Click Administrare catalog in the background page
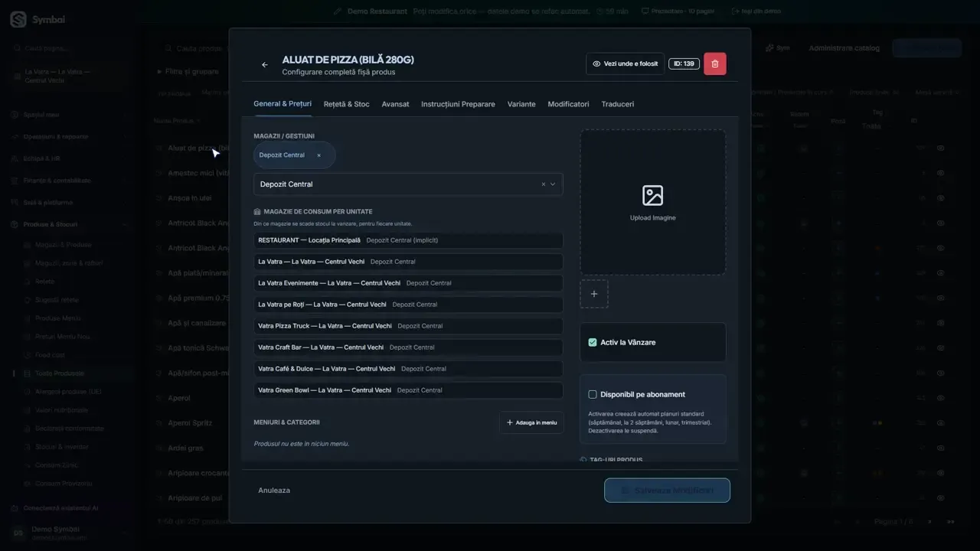Viewport: 980px width, 551px height. pyautogui.click(x=844, y=48)
